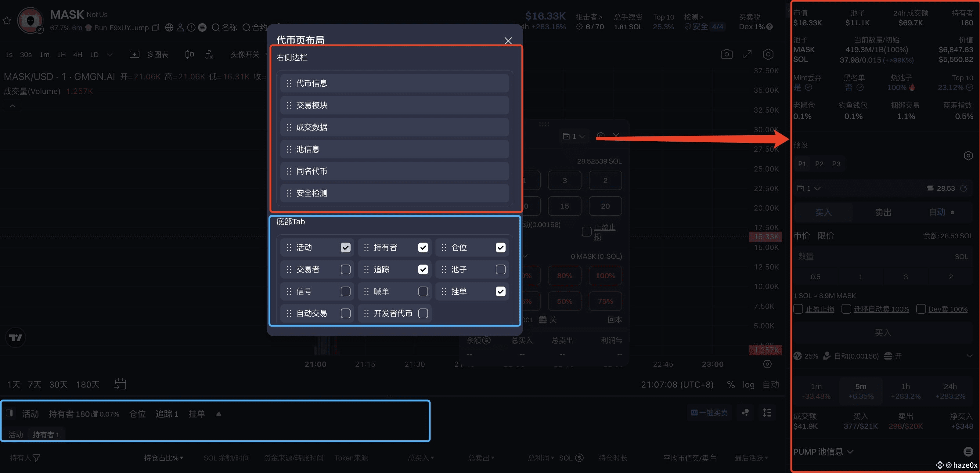Select the 5m stats tab
980x473 pixels.
click(x=860, y=391)
